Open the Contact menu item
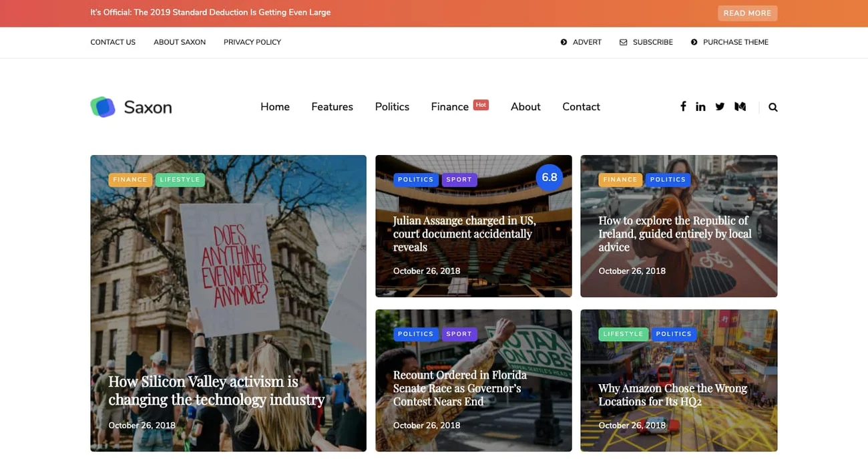The image size is (868, 459). point(581,107)
